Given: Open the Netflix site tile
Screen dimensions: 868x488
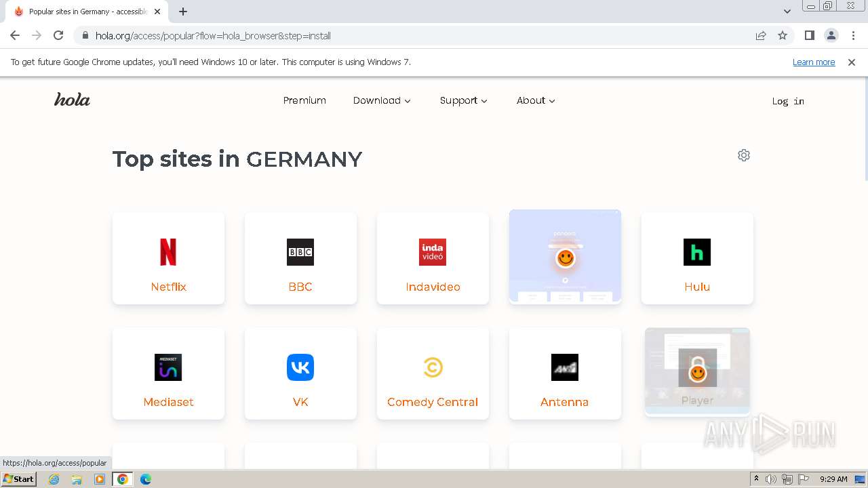Looking at the screenshot, I should [168, 258].
